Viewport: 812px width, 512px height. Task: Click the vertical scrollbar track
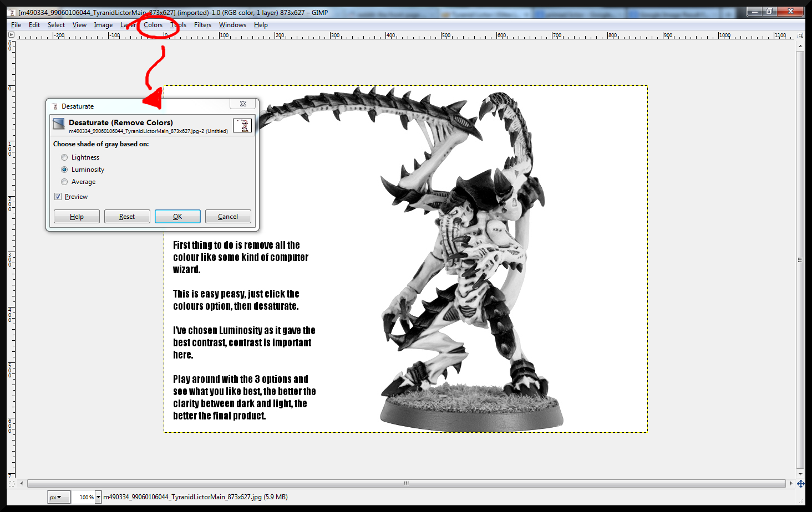800,260
